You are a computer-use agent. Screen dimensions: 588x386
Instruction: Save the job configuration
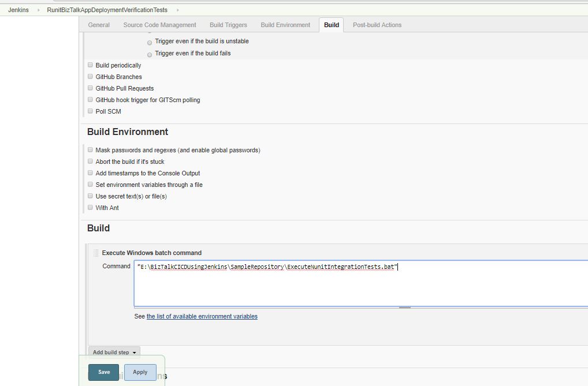(104, 372)
